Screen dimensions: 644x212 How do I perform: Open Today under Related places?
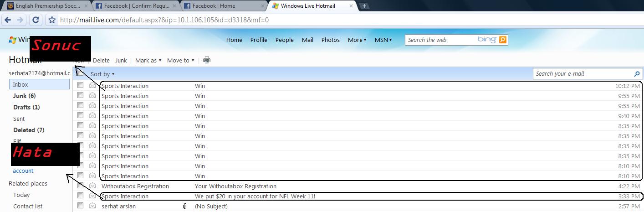pos(21,195)
